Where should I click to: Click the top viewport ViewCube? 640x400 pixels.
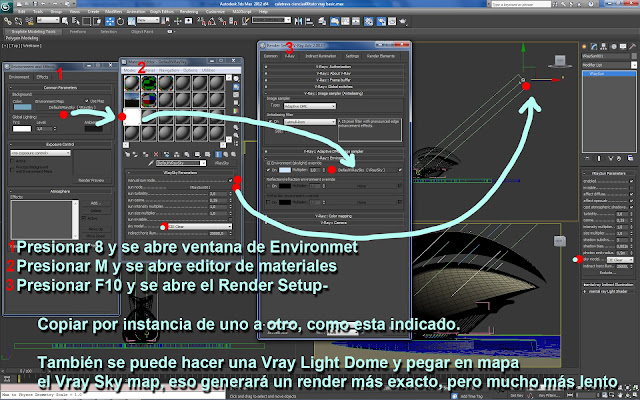560,61
